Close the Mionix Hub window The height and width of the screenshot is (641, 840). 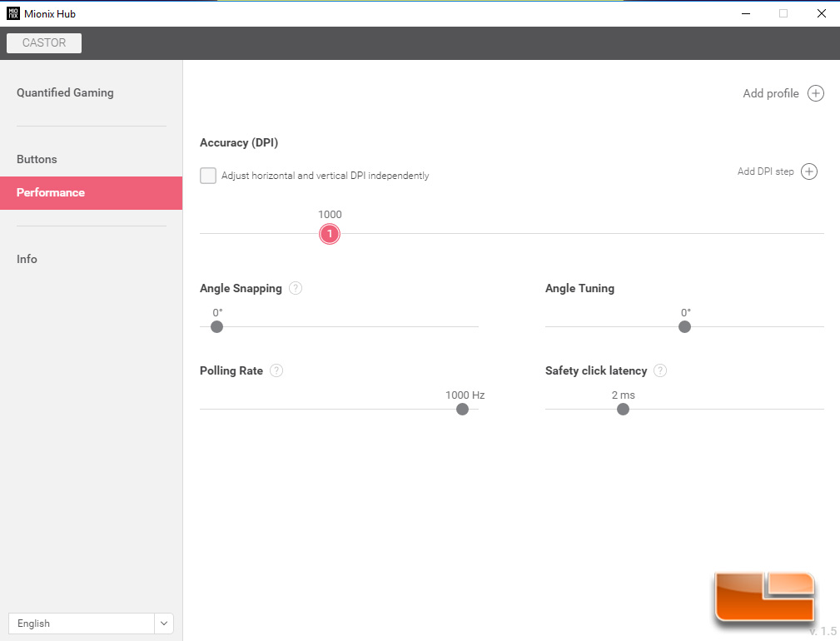(821, 13)
